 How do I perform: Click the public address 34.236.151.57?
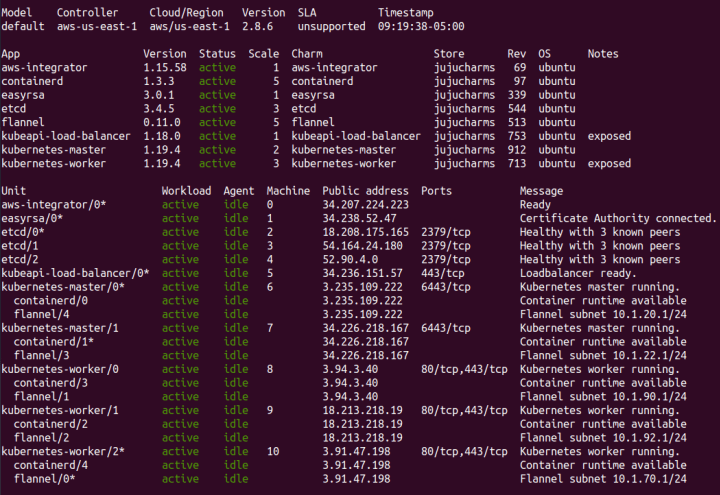click(362, 274)
